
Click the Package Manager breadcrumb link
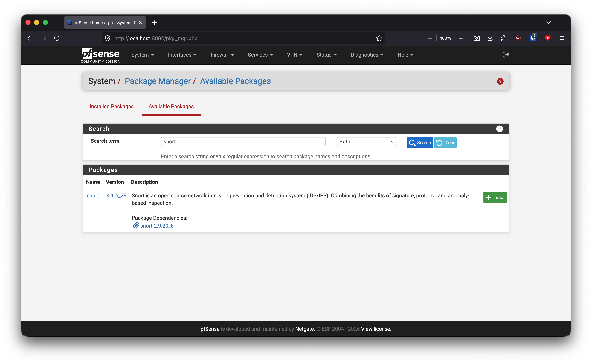pos(158,81)
